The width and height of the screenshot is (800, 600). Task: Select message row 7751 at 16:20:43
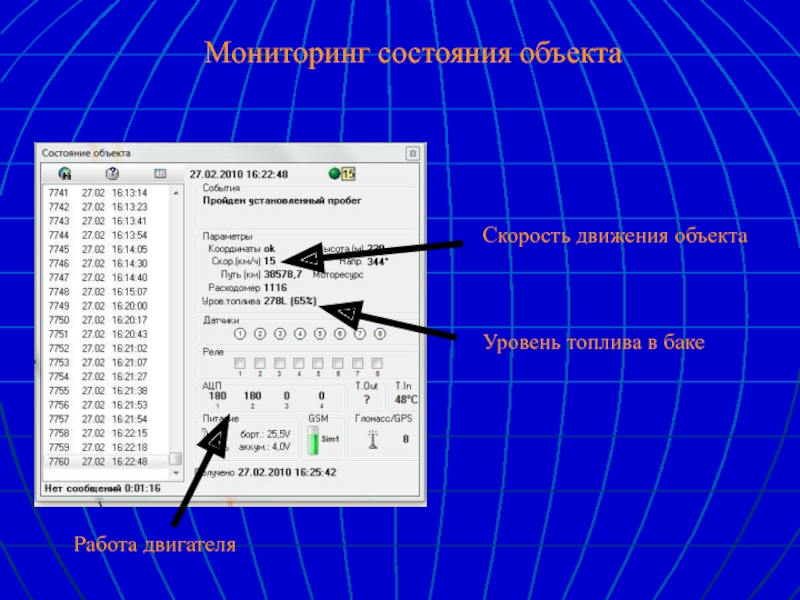coord(106,334)
